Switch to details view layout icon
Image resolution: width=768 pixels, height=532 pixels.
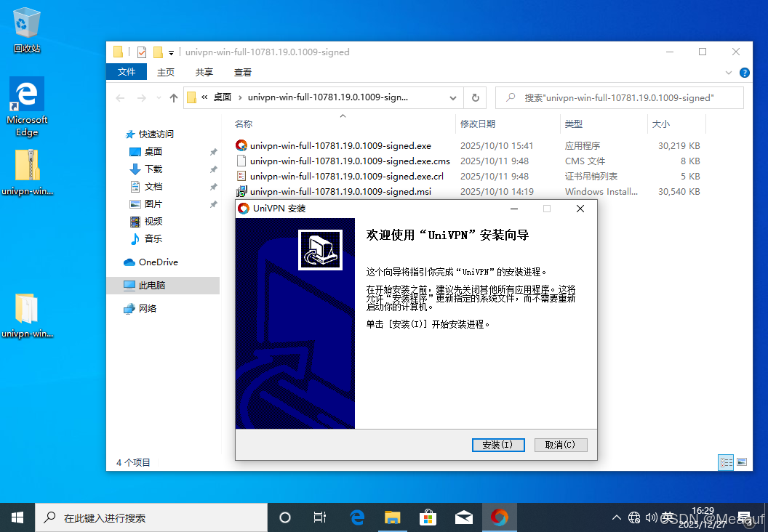726,462
